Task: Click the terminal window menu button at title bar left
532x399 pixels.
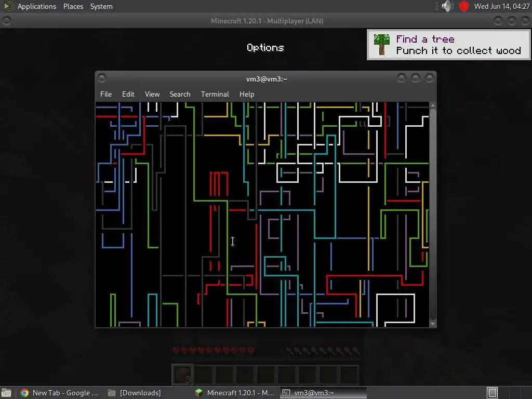Action: pos(101,78)
